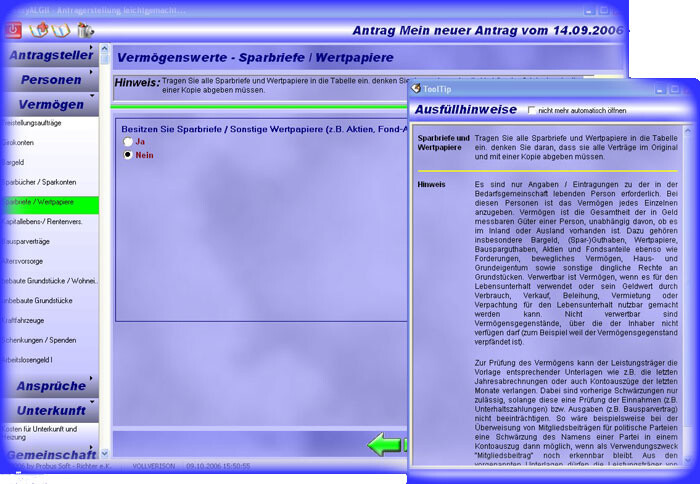Click the red power exit icon
The height and width of the screenshot is (484, 700).
[13, 30]
